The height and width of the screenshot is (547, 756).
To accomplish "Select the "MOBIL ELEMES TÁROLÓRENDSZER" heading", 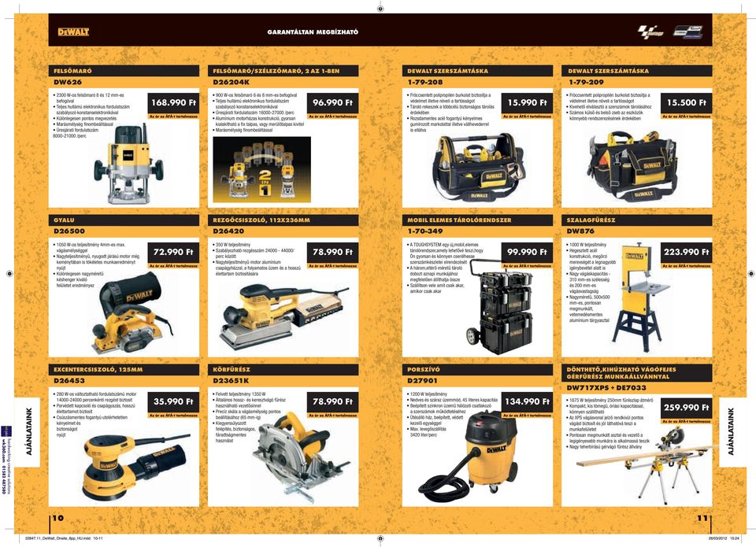I will click(459, 220).
